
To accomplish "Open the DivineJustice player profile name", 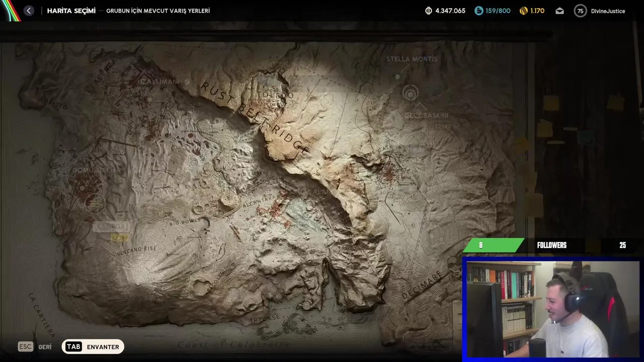I will [x=608, y=11].
